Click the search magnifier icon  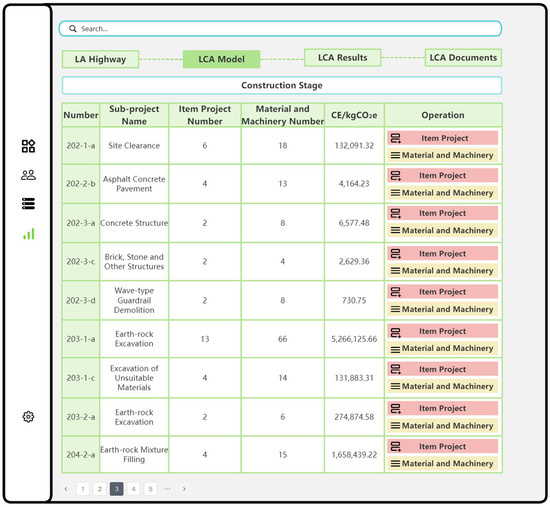click(x=73, y=28)
